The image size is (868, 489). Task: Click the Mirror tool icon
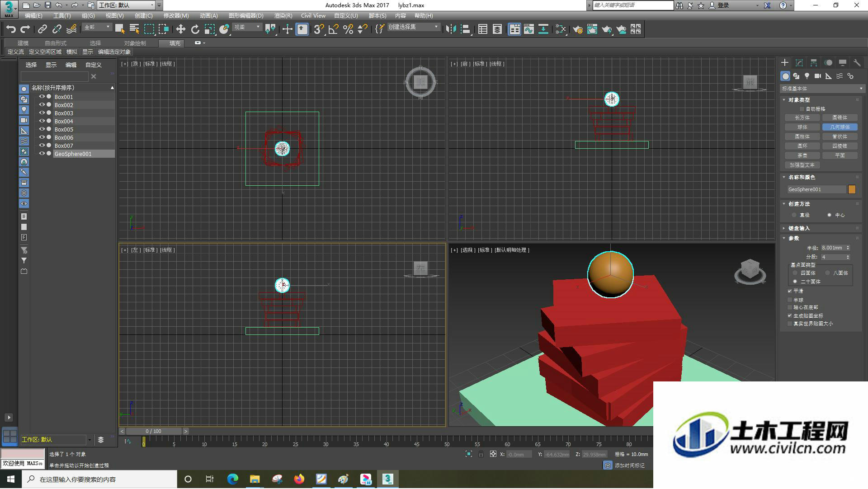pos(450,29)
